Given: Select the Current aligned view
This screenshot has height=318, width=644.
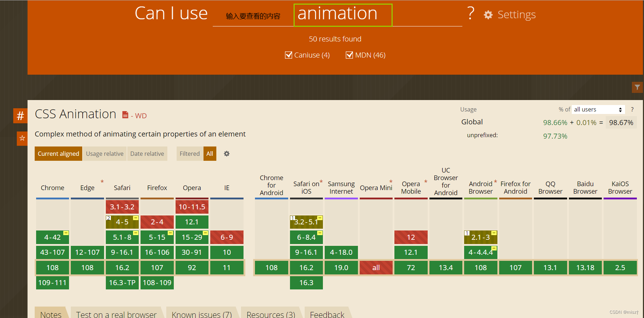Looking at the screenshot, I should [x=58, y=154].
